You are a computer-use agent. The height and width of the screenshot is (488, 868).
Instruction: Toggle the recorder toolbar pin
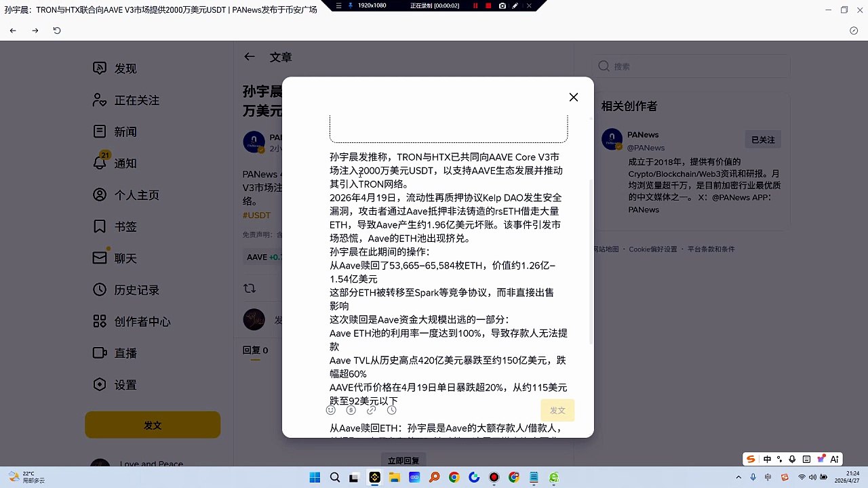350,5
